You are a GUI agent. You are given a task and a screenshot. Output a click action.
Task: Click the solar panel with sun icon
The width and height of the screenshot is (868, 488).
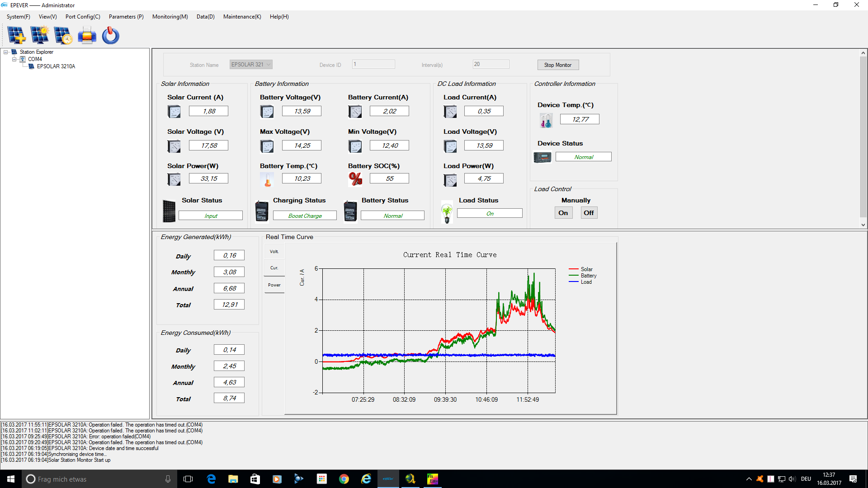pos(40,35)
